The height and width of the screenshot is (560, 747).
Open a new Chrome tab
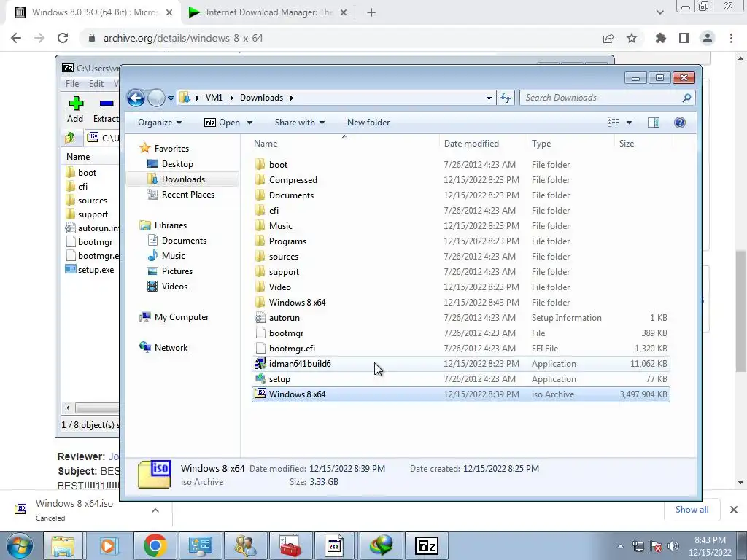[371, 12]
